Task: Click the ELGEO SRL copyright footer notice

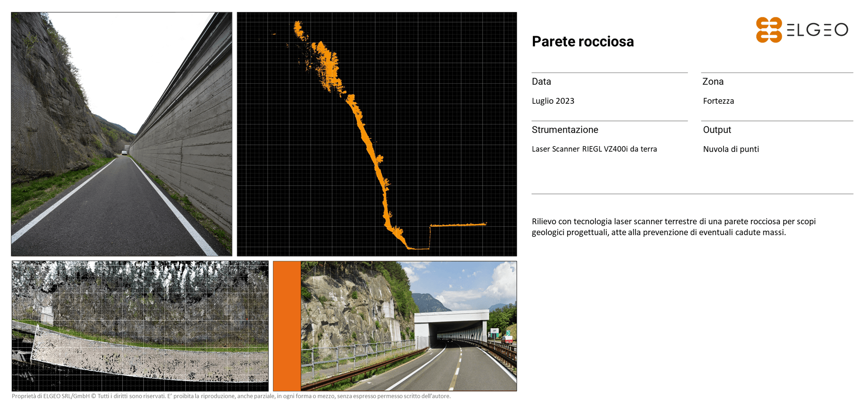Action: click(x=231, y=396)
